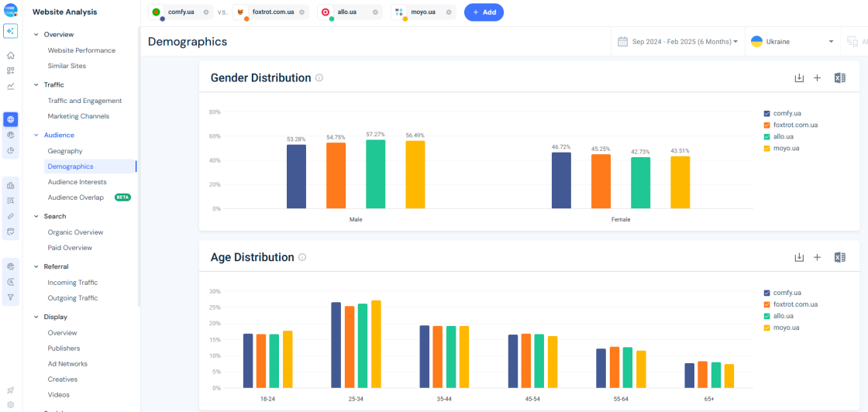The height and width of the screenshot is (412, 868).
Task: Open Ad Networks under Display
Action: coord(67,364)
